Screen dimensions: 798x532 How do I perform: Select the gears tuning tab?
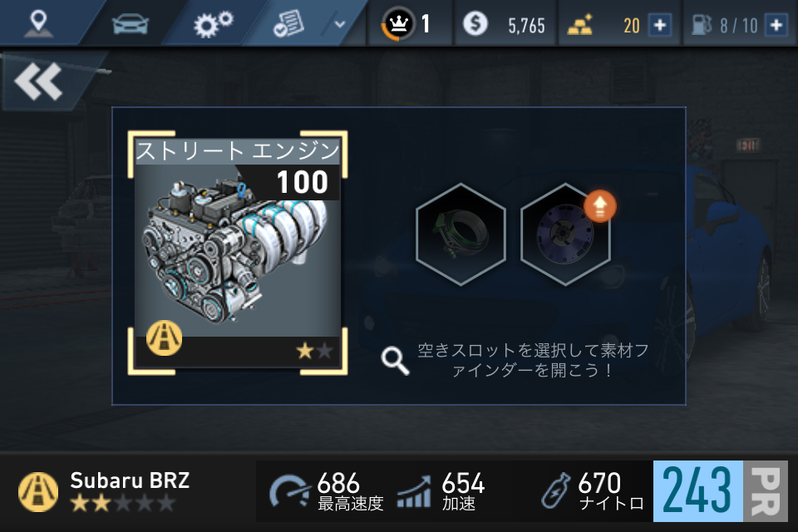tap(213, 24)
